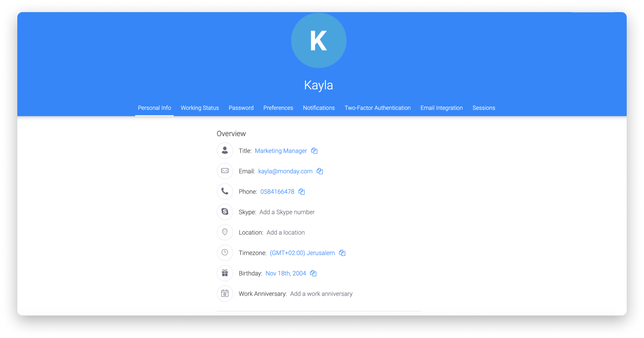This screenshot has height=338, width=644.
Task: Open Two-Factor Authentication tab
Action: pos(378,108)
